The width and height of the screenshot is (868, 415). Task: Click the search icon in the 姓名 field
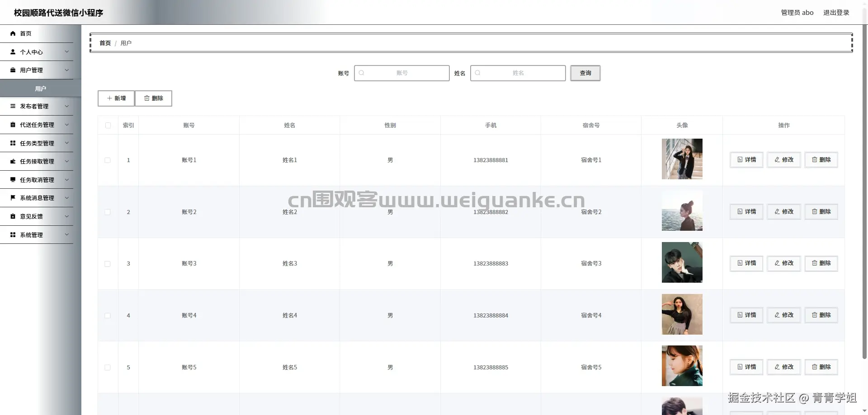tap(478, 73)
